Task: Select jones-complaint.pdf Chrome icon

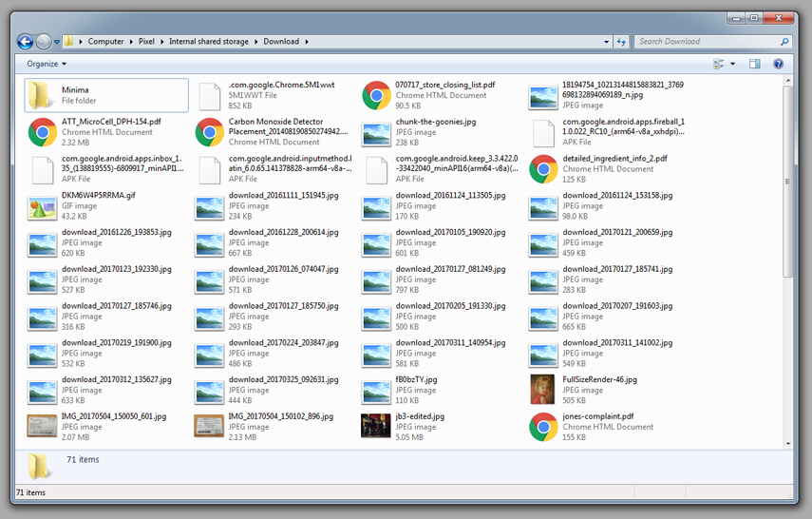Action: [543, 427]
